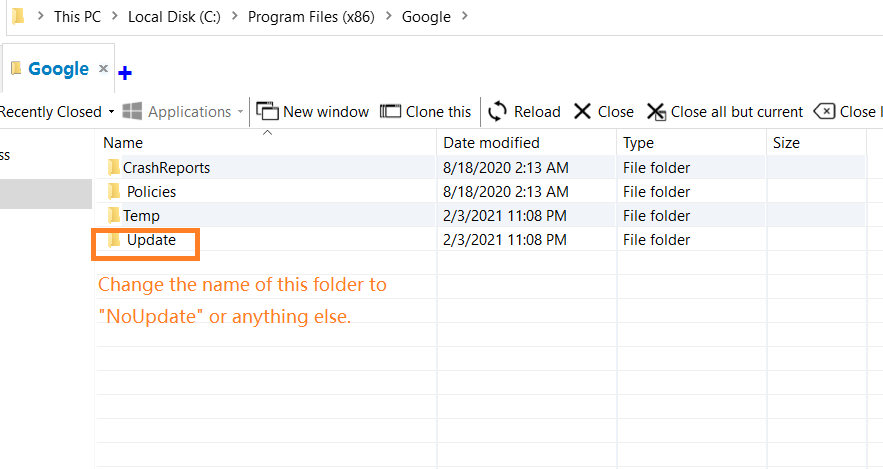Expand the chevron after Local Disk (C:)

click(234, 16)
